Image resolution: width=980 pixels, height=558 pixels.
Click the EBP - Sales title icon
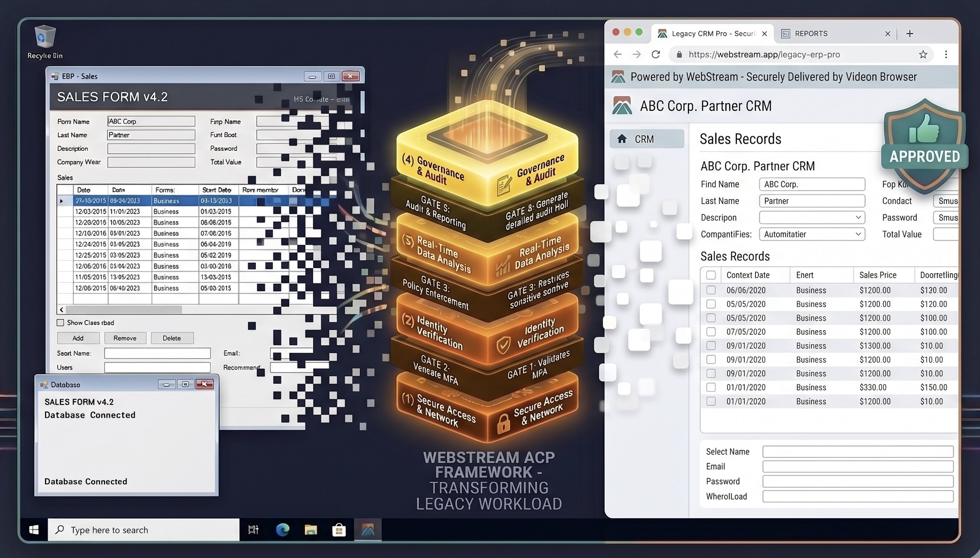point(55,76)
